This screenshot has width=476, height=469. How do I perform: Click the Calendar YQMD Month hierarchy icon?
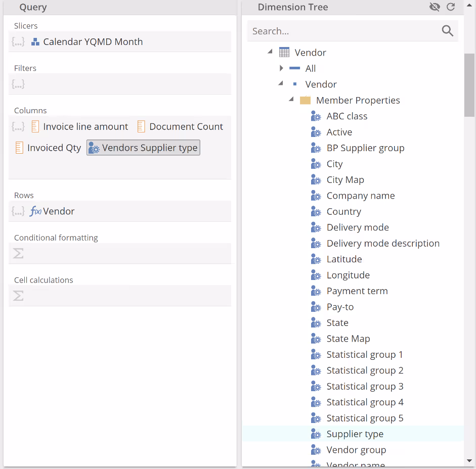click(x=35, y=42)
